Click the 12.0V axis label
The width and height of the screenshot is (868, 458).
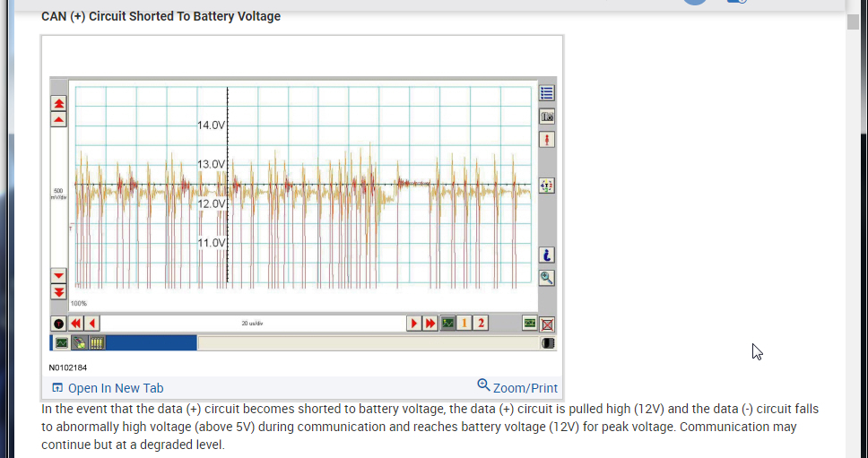211,203
